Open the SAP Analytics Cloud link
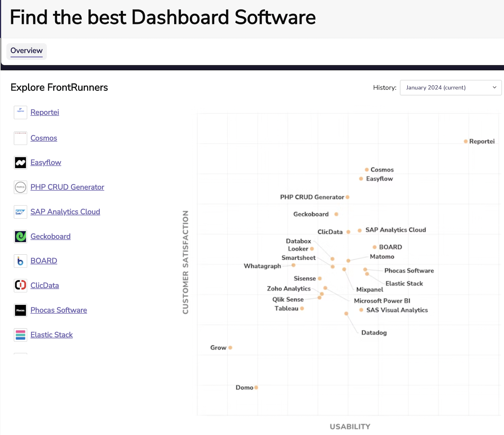Screen dimensions: 504x435 click(x=65, y=212)
